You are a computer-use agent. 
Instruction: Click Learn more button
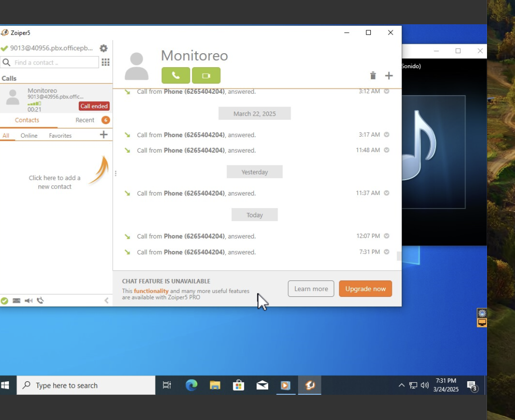(x=311, y=288)
